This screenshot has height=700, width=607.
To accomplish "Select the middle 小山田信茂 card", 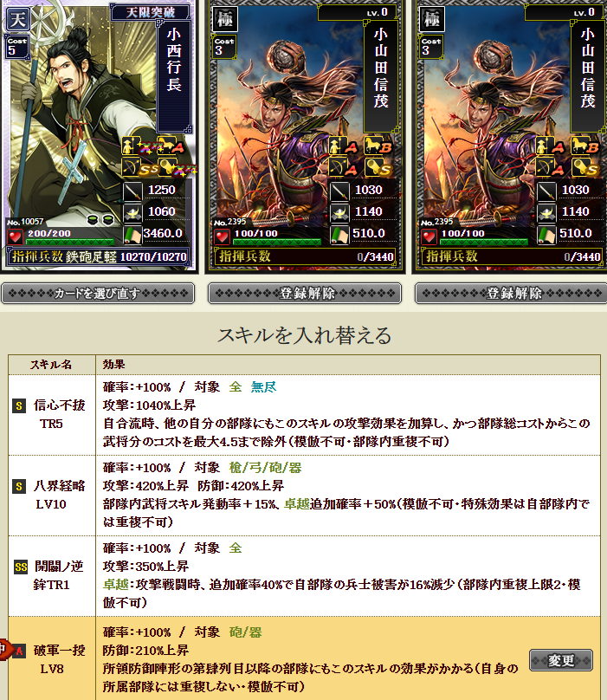I will 306,135.
